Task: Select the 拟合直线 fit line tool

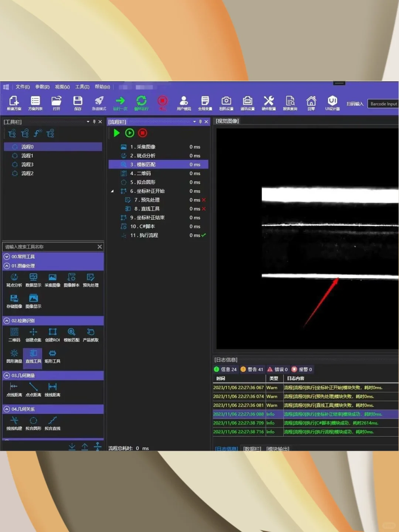Action: click(52, 423)
